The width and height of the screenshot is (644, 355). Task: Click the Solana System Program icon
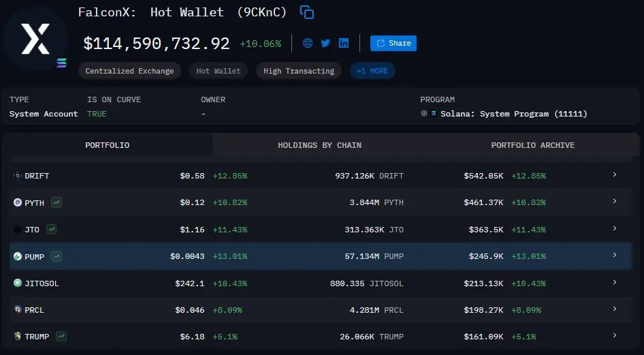433,114
